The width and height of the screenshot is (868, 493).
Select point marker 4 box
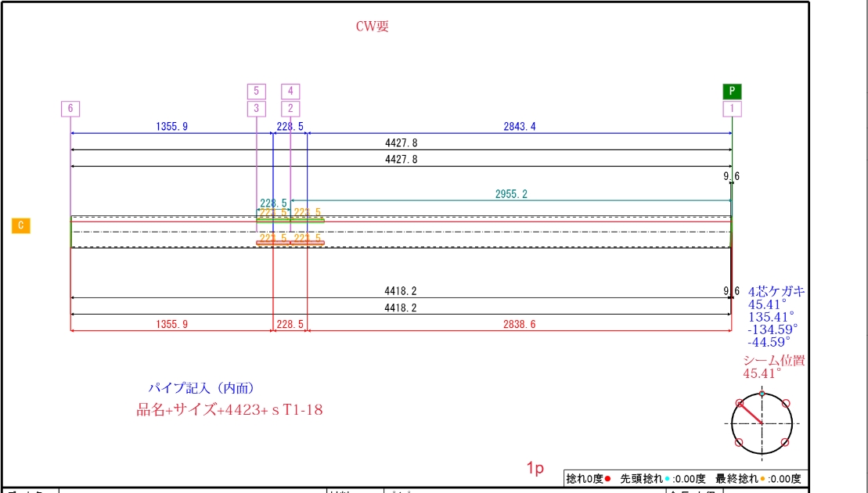click(x=290, y=92)
